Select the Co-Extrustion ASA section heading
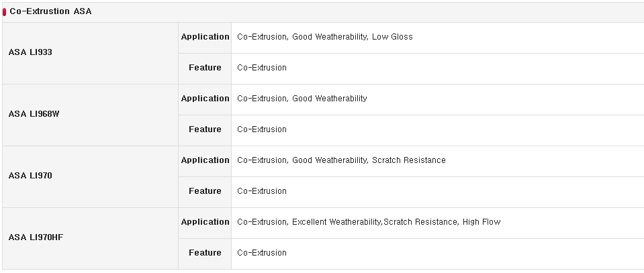644x273 pixels. point(50,11)
